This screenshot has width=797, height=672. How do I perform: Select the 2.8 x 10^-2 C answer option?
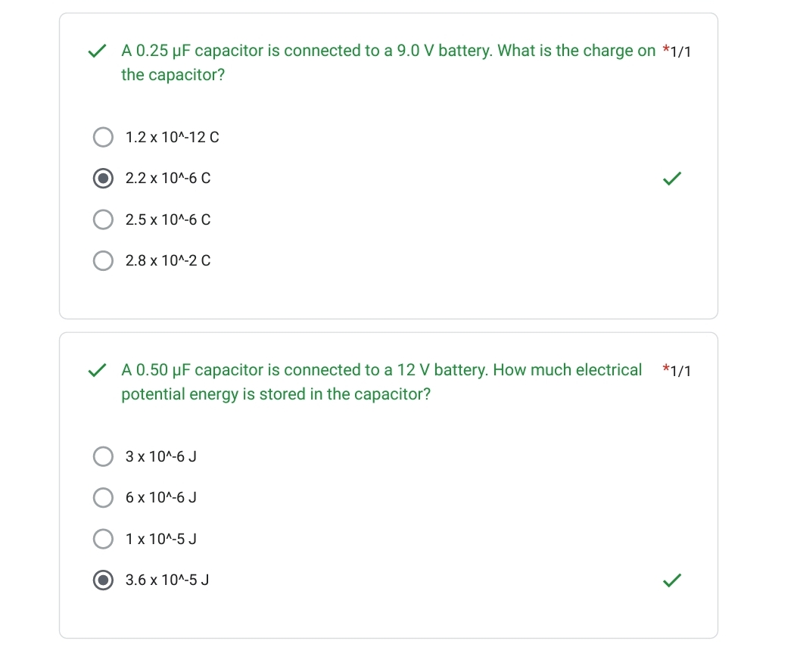[x=103, y=260]
